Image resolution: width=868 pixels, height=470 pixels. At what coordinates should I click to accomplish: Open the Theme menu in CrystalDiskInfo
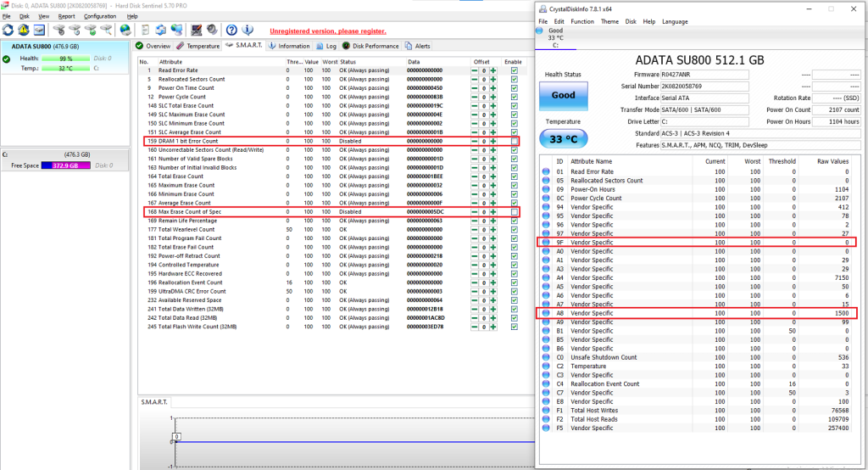(x=609, y=21)
